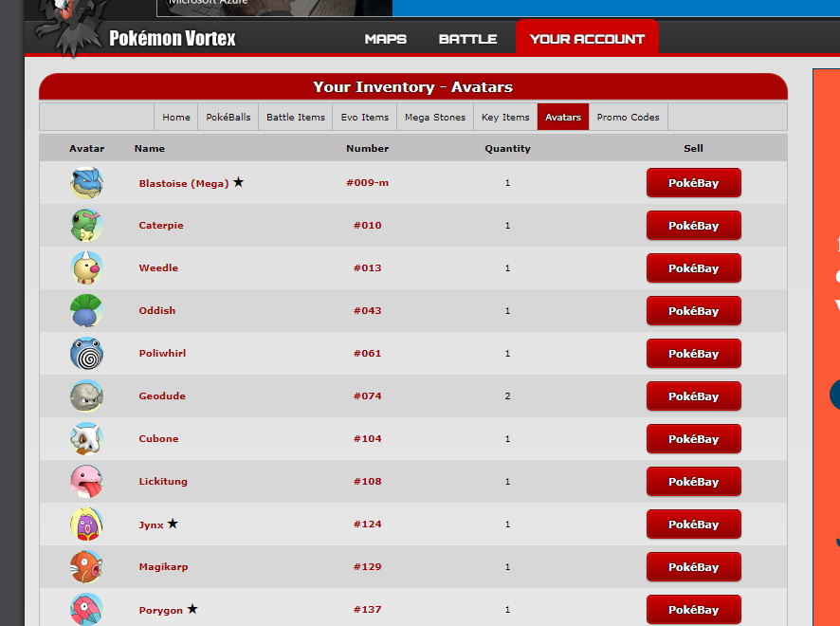
Task: Click the Caterpie avatar icon
Action: (x=86, y=226)
